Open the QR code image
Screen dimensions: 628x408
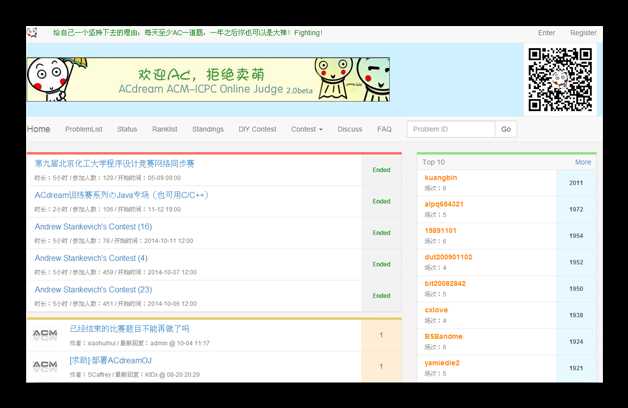click(560, 79)
